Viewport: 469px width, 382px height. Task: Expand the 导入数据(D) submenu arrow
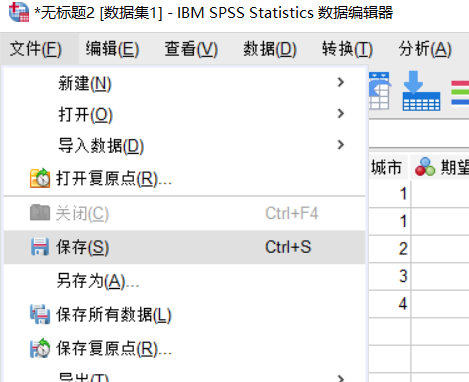tap(340, 145)
